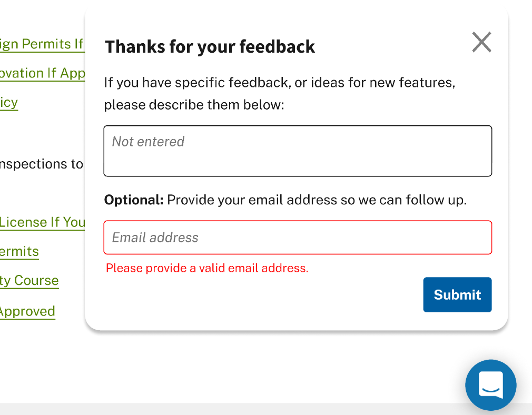Open the 'Permits' link
This screenshot has width=532, height=415.
[19, 251]
